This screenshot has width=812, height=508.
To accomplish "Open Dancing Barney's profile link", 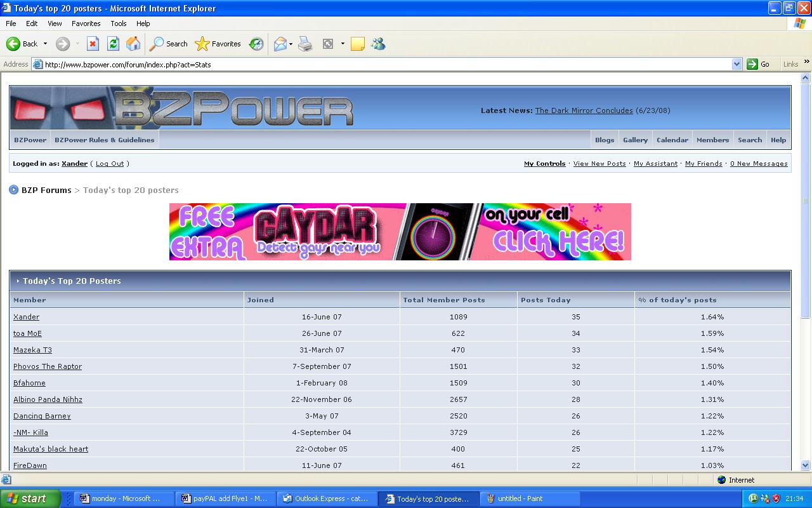I will tap(42, 416).
